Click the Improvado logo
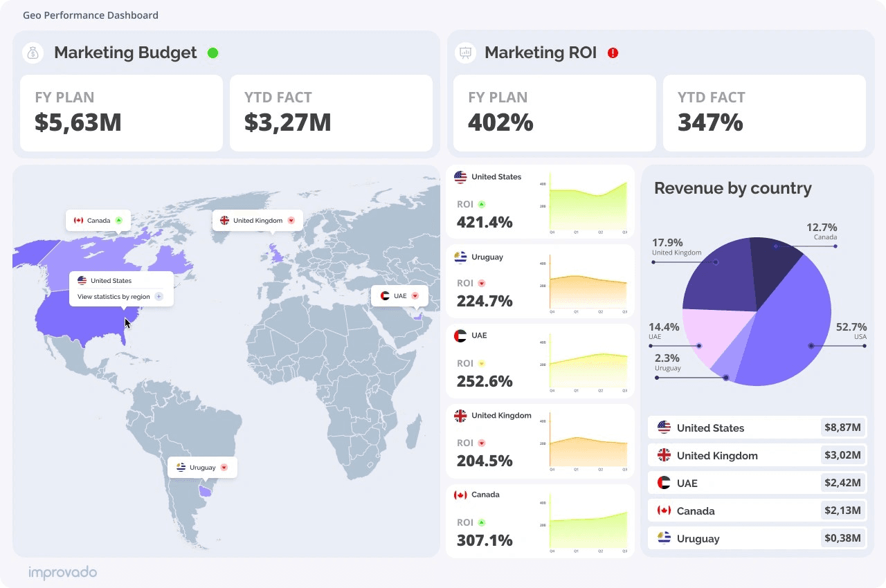 pyautogui.click(x=62, y=572)
